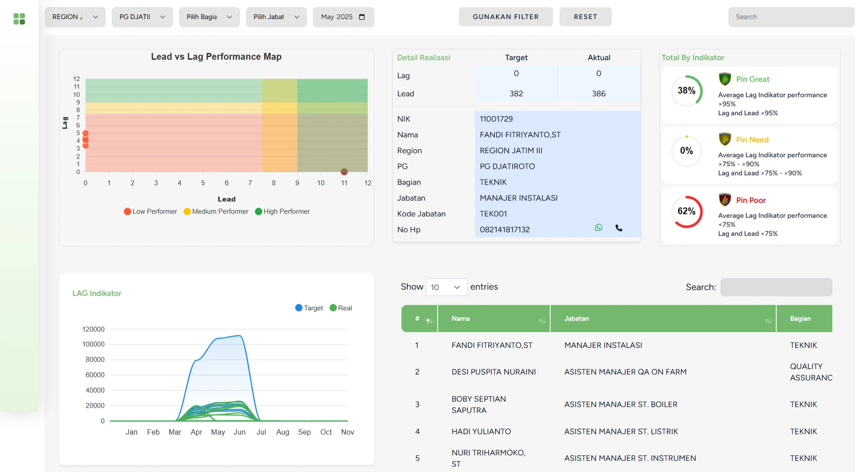The height and width of the screenshot is (472, 868).
Task: Click the phone call icon beside No Hp
Action: coord(618,228)
